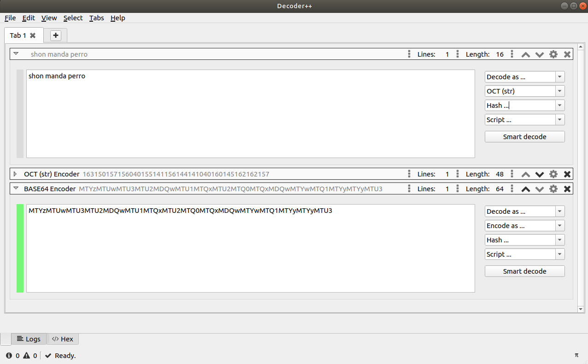
Task: Collapse the first input frame
Action: (x=17, y=53)
